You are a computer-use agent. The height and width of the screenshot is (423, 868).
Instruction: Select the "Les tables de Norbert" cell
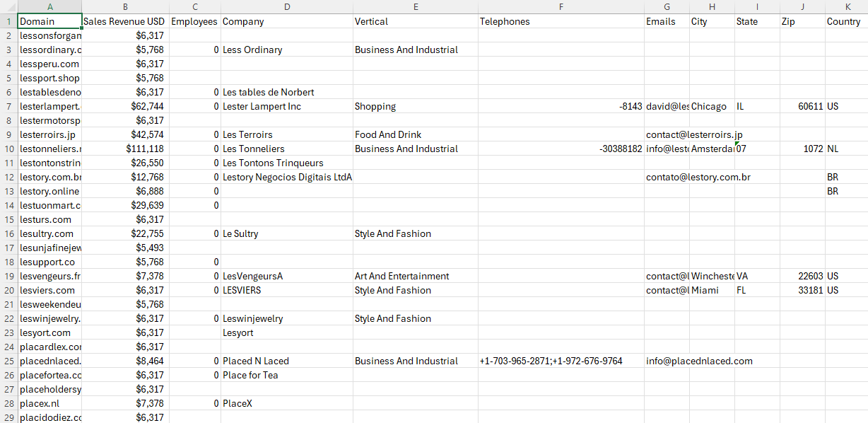click(x=286, y=92)
